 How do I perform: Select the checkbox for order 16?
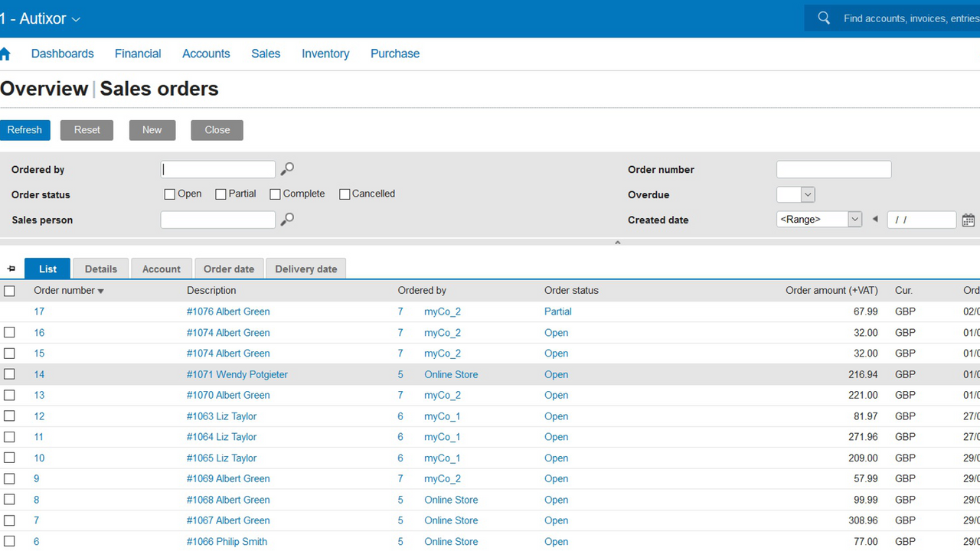[9, 332]
